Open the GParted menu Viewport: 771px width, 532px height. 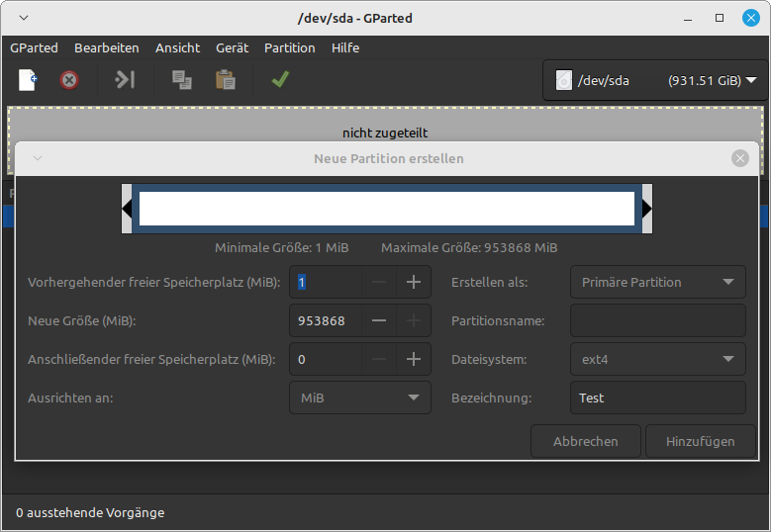tap(34, 47)
